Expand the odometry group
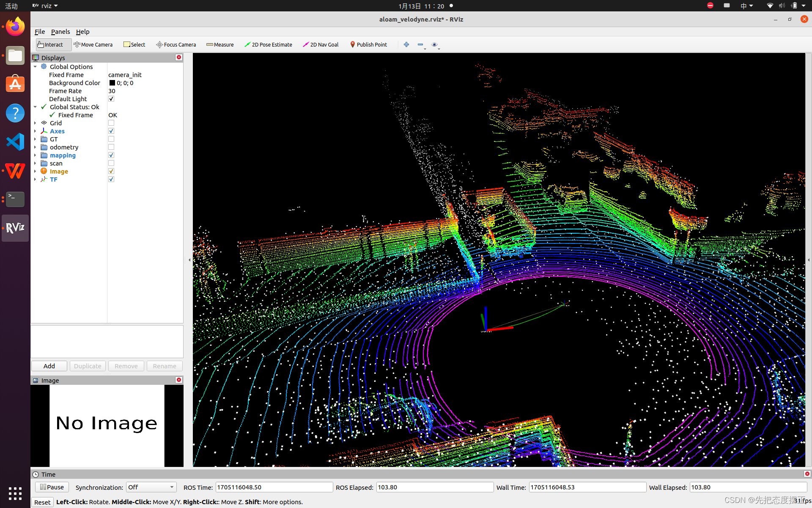 point(35,147)
